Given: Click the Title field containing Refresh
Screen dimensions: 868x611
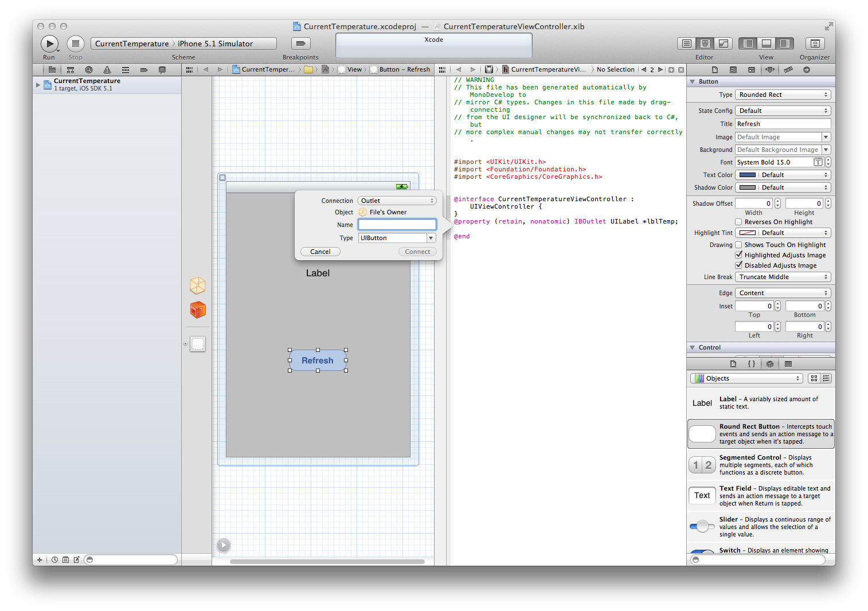Looking at the screenshot, I should tap(783, 124).
